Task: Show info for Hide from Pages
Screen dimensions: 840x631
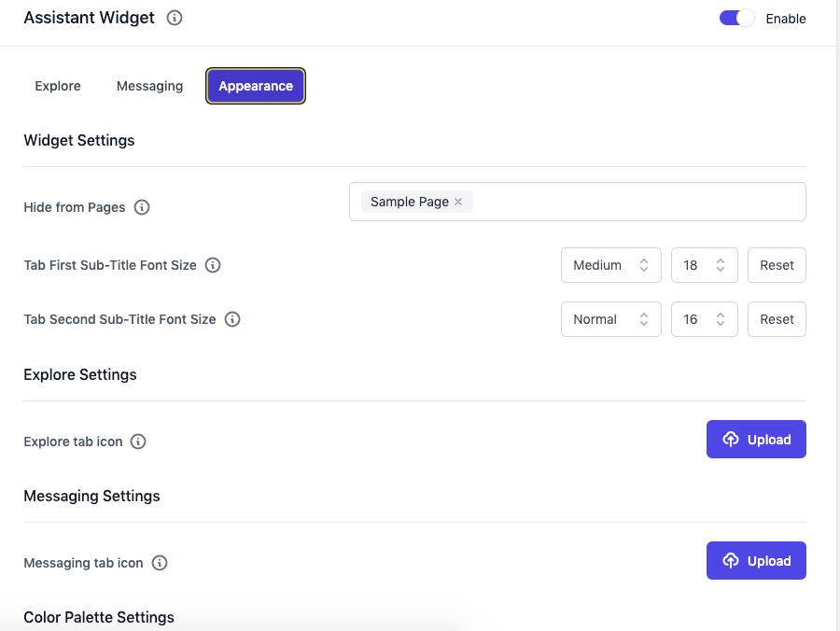Action: pyautogui.click(x=142, y=207)
